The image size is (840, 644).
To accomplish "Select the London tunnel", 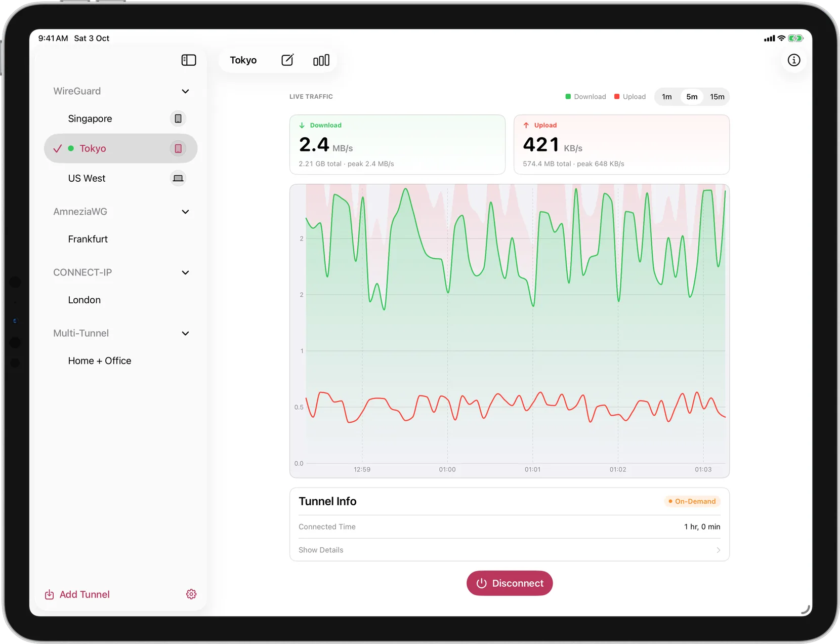I will pyautogui.click(x=120, y=300).
